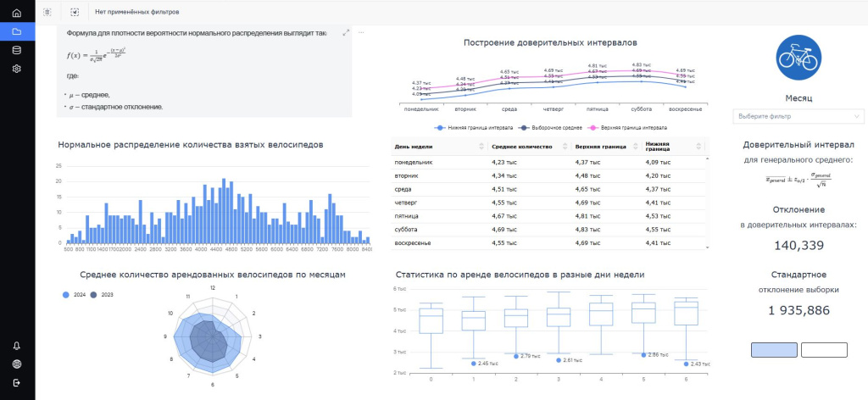Select the понедельник table row cell
The image size is (868, 400).
coord(413,162)
